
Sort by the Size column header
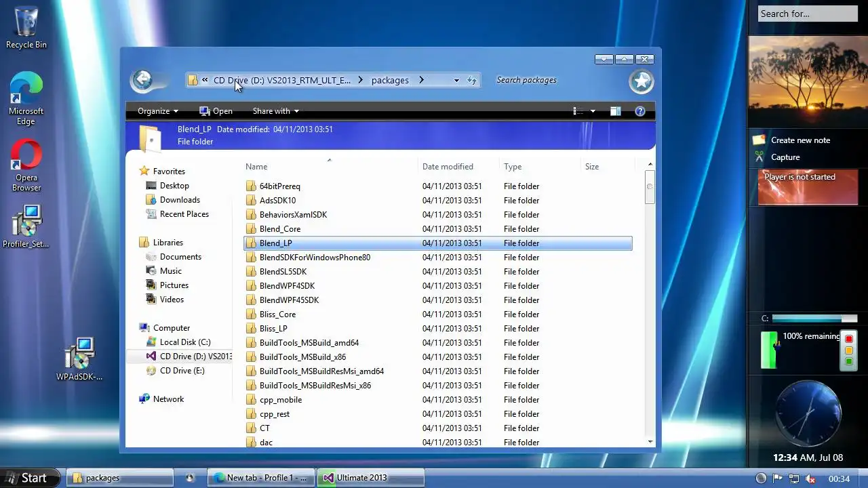[608, 166]
